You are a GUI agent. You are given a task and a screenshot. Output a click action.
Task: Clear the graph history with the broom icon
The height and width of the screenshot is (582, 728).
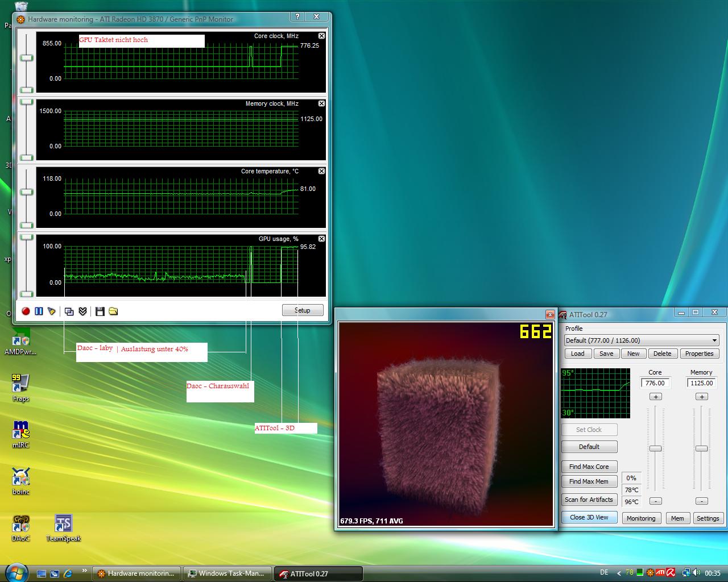tap(52, 311)
